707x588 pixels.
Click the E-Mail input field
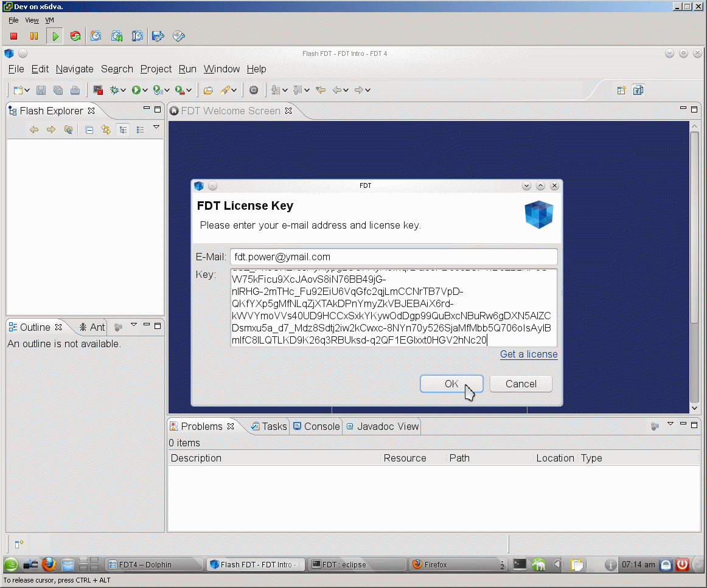click(394, 257)
